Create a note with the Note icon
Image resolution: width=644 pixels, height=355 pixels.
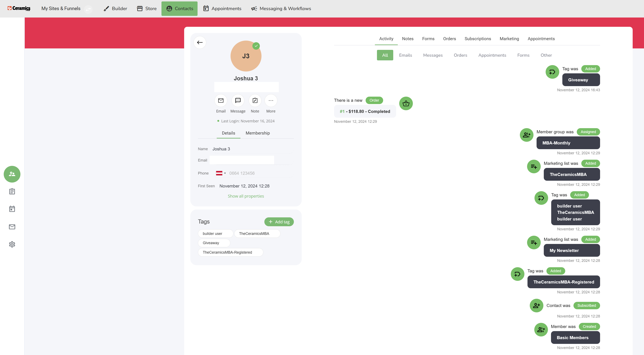pyautogui.click(x=255, y=101)
